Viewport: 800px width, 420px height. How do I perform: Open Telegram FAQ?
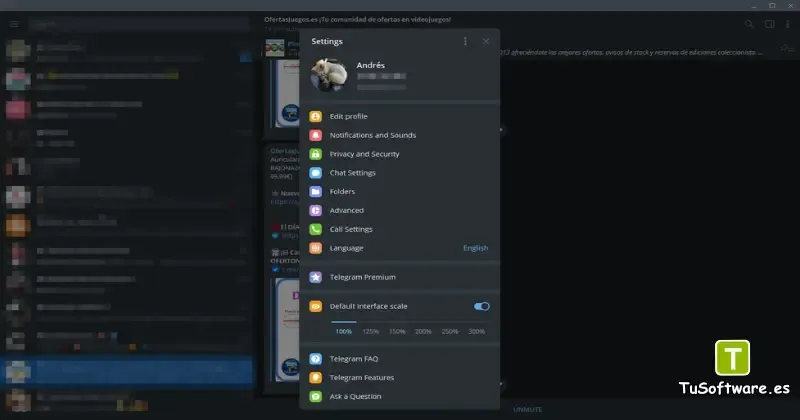[x=399, y=359]
